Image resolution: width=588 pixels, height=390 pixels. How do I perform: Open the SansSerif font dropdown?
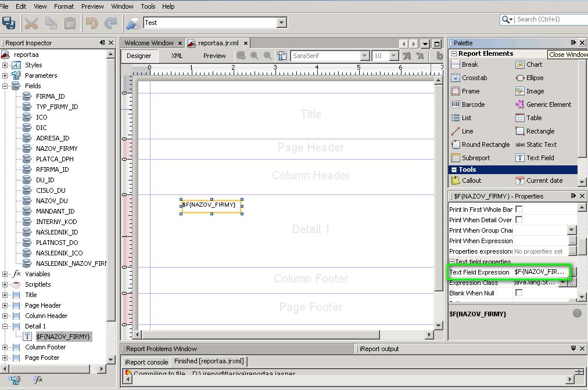(x=364, y=56)
